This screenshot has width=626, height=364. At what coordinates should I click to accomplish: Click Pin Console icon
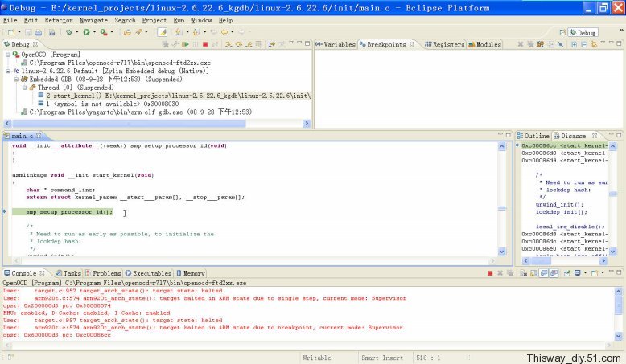(x=567, y=273)
